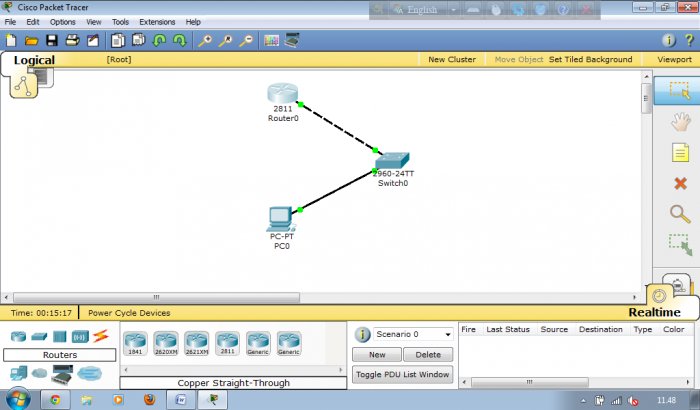
Task: Click New Cluster button
Action: tap(452, 59)
